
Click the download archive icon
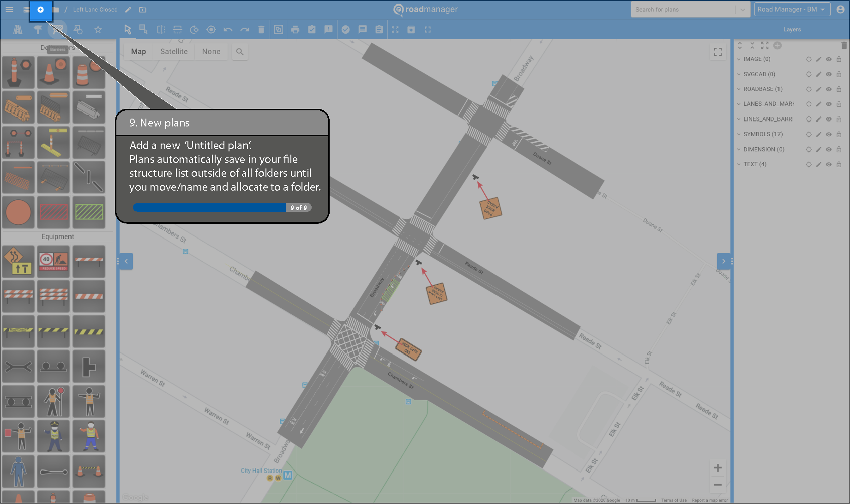[x=411, y=30]
